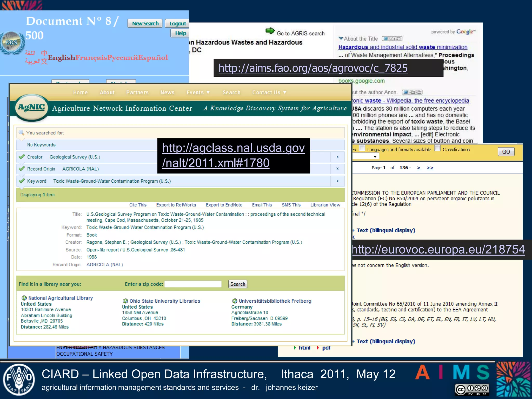Open the Wikipedia free encyclopedia result link

click(411, 101)
